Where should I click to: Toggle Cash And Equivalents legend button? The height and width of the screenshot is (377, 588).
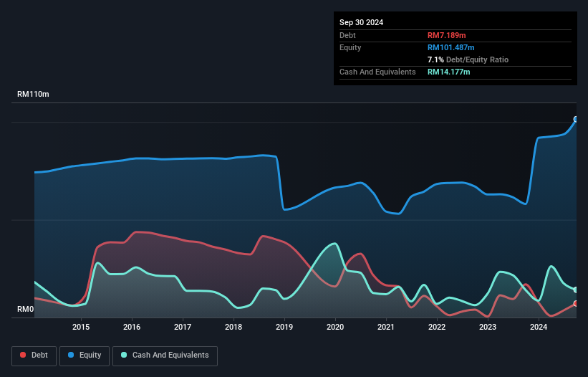(165, 355)
